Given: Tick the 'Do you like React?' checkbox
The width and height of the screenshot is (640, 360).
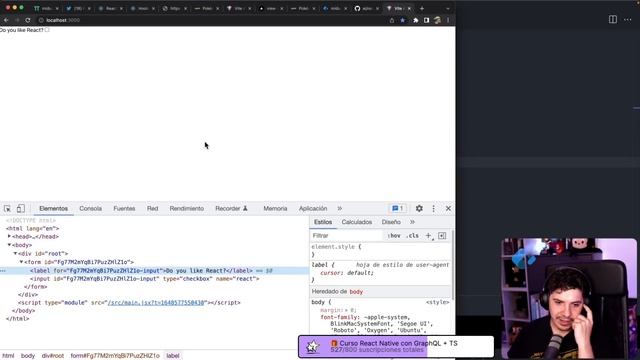Looking at the screenshot, I should 47,30.
